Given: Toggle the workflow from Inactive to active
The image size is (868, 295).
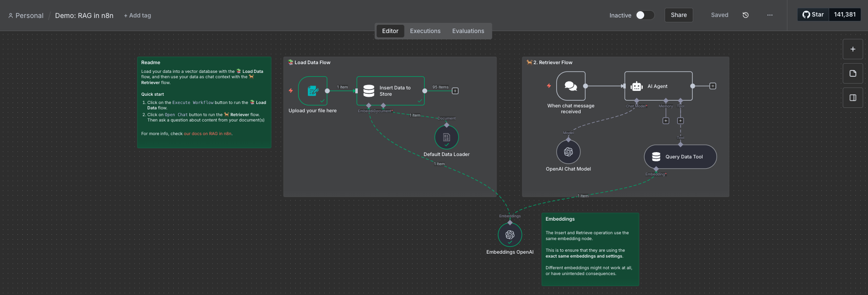Looking at the screenshot, I should 645,15.
